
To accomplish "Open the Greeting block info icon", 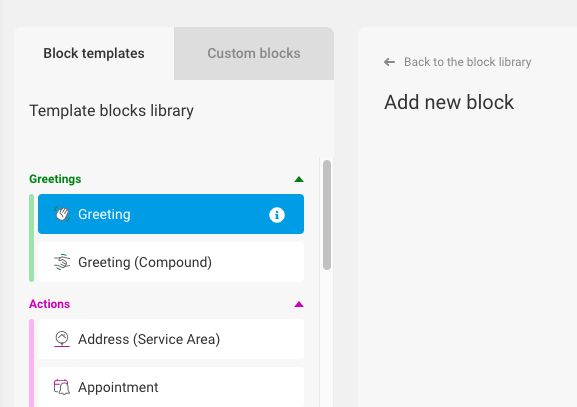I will click(x=277, y=215).
